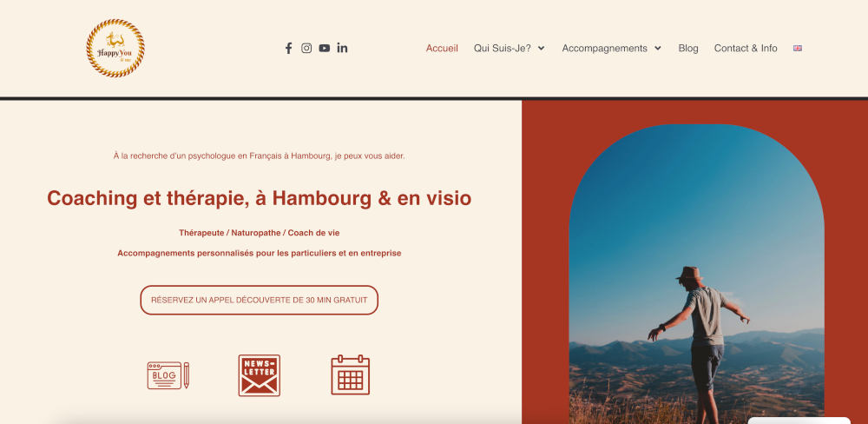Click the Newsletter envelope icon

pyautogui.click(x=259, y=375)
